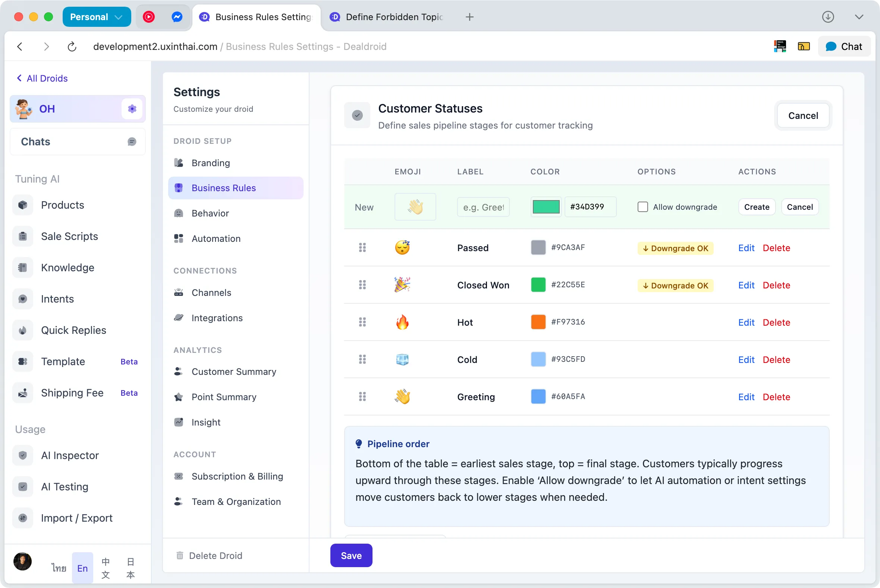This screenshot has width=880, height=588.
Task: Open the Behavior settings page
Action: coord(210,213)
